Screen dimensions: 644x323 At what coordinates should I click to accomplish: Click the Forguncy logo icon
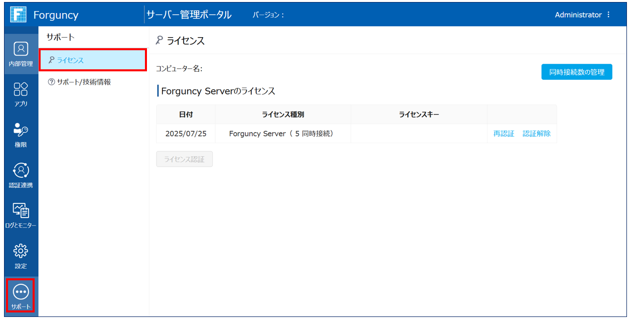point(18,15)
